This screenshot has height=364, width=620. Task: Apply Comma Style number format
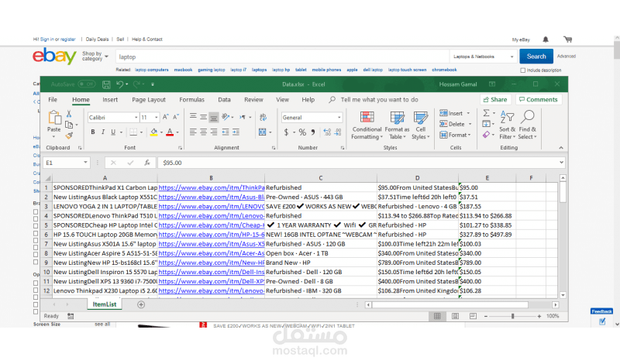tap(313, 132)
